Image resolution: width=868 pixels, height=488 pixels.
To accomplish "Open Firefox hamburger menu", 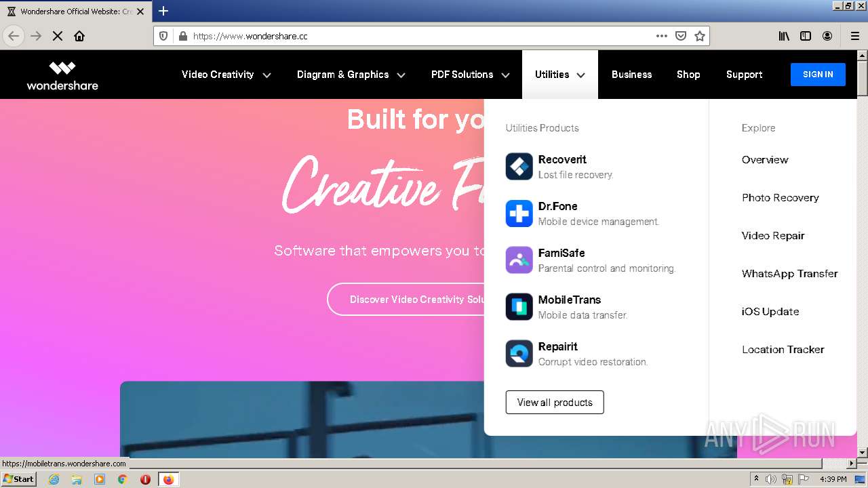I will (855, 36).
